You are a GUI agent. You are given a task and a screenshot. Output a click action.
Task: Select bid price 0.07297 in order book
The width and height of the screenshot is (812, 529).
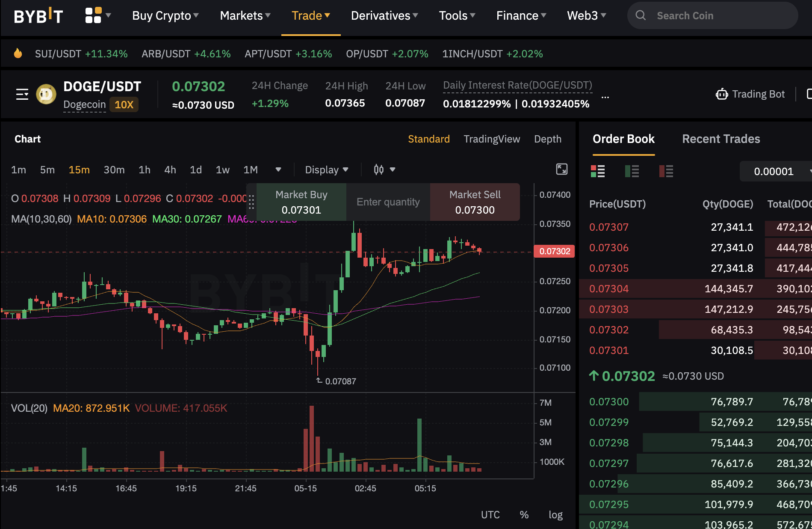tap(609, 464)
